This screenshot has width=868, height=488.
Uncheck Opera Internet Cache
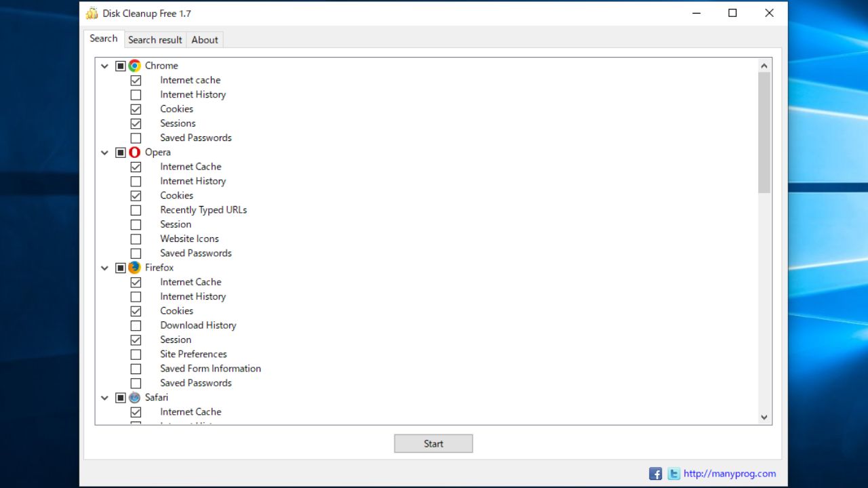coord(136,167)
